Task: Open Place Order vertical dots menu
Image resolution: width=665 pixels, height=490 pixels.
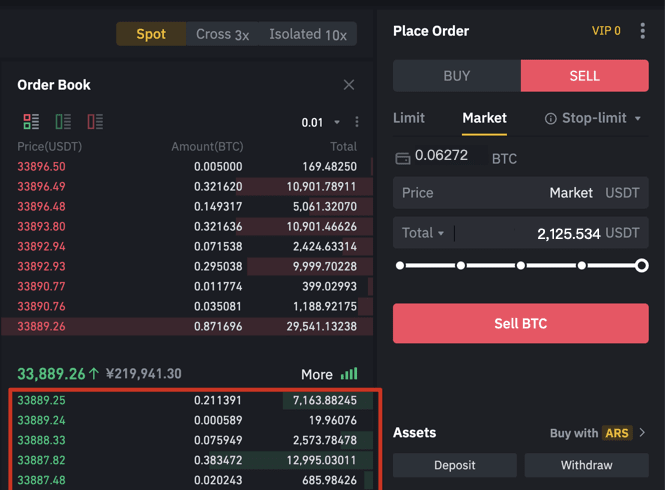Action: (x=643, y=31)
